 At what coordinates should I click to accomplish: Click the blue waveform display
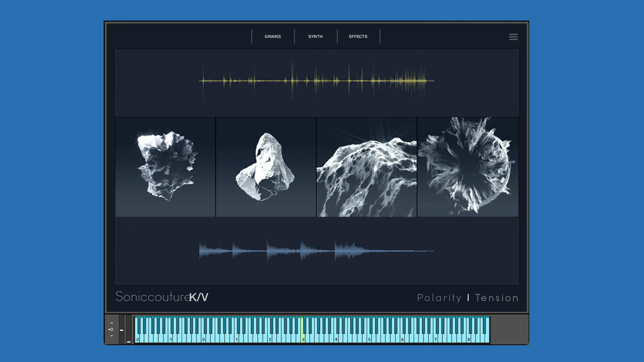tap(316, 251)
